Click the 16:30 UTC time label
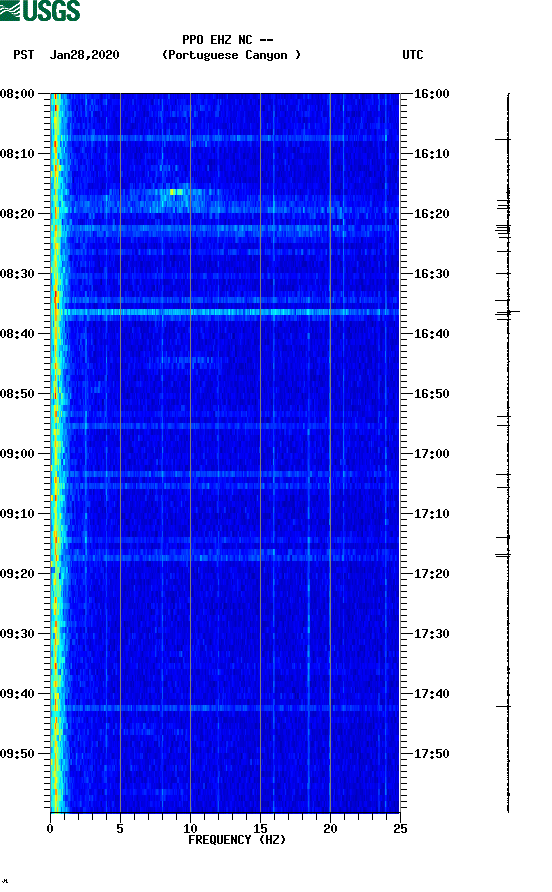 (431, 274)
